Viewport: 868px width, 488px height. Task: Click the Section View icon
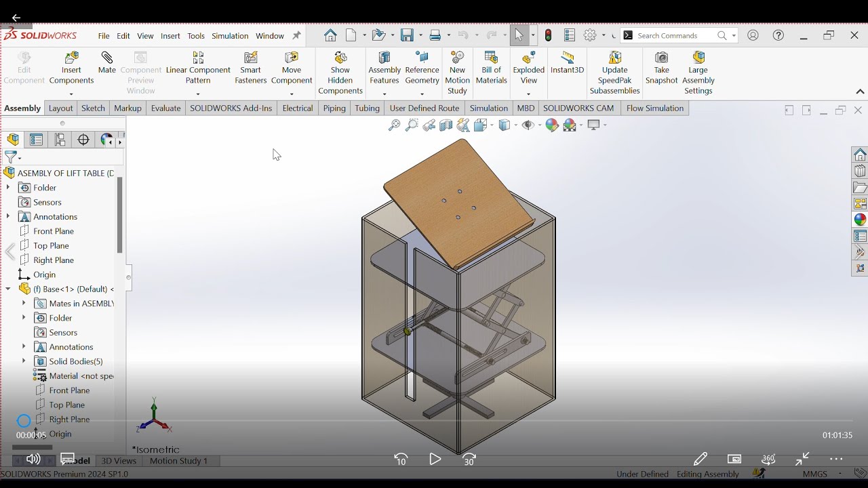tap(446, 125)
